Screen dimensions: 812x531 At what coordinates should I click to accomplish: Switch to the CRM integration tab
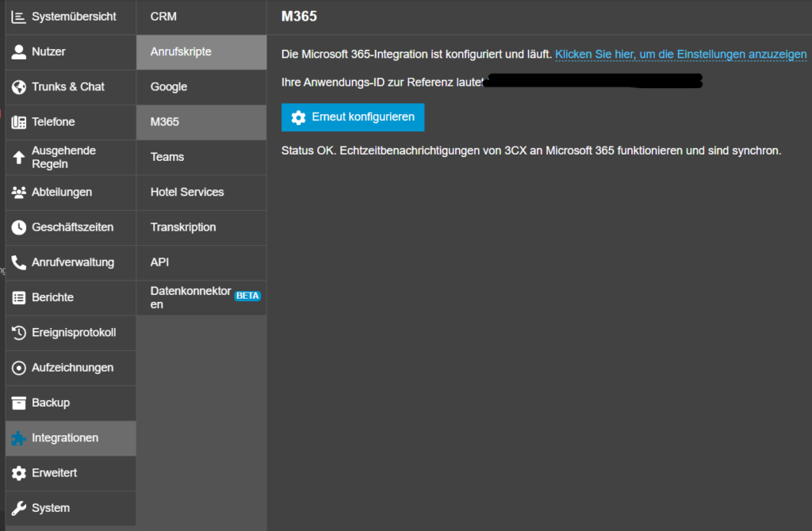click(x=201, y=17)
